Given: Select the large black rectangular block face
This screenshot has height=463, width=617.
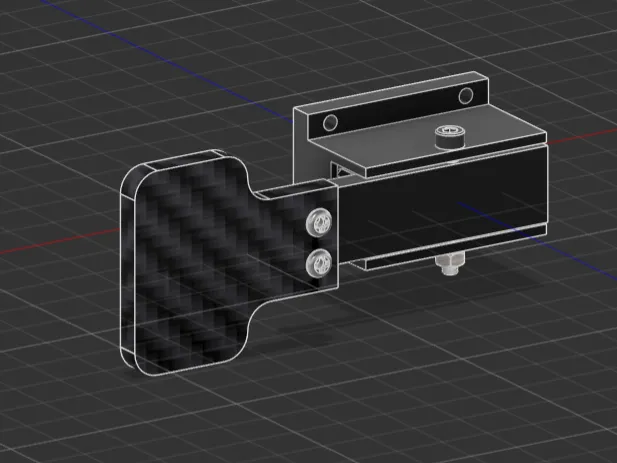Looking at the screenshot, I should pyautogui.click(x=443, y=205).
